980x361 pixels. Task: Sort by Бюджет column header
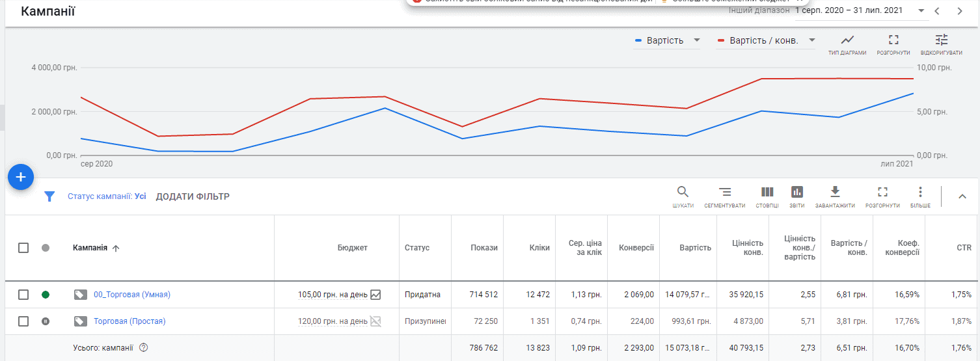[x=353, y=248]
